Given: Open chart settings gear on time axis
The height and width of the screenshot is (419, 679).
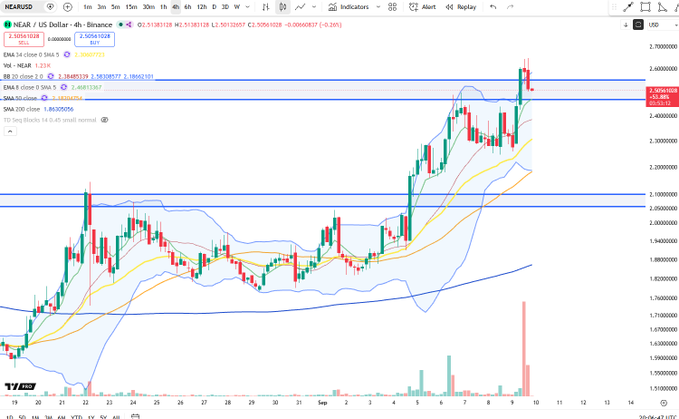Looking at the screenshot, I should 663,403.
